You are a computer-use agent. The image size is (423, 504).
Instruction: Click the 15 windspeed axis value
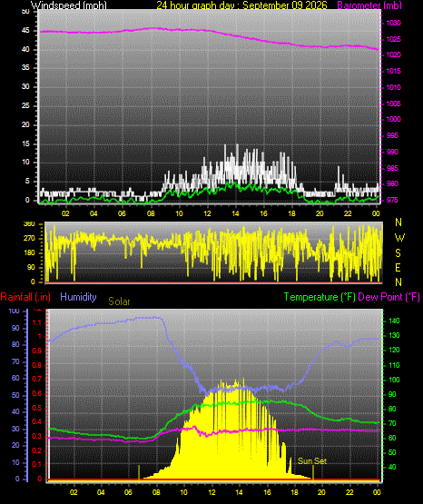point(25,143)
